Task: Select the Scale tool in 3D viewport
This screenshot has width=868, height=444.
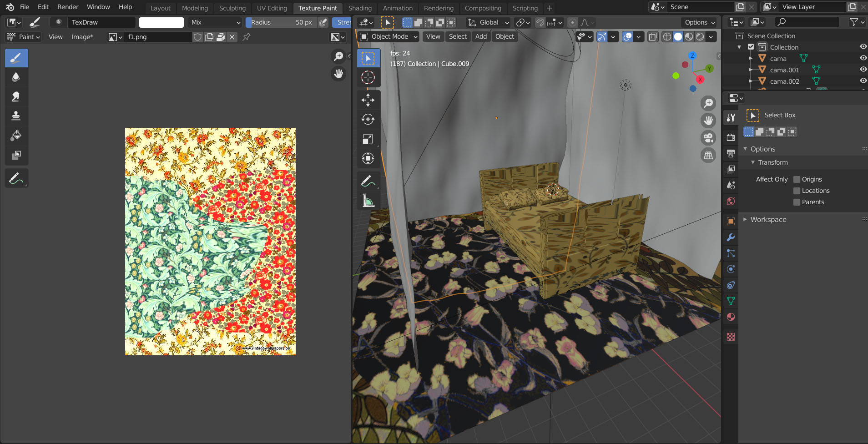Action: 368,139
